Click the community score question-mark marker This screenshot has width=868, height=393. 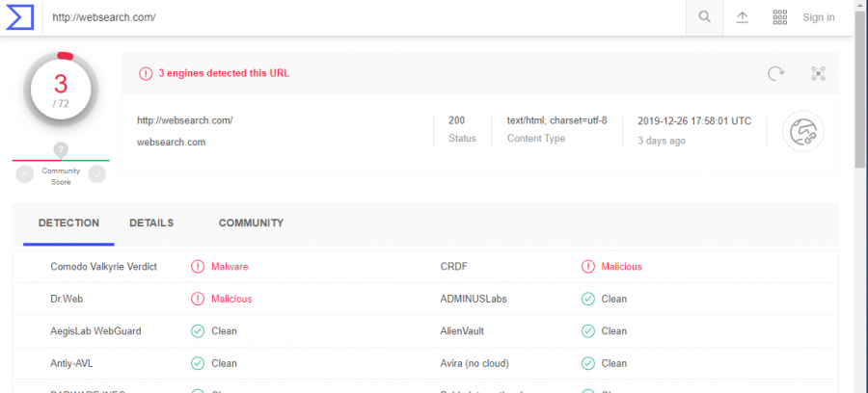pyautogui.click(x=61, y=150)
